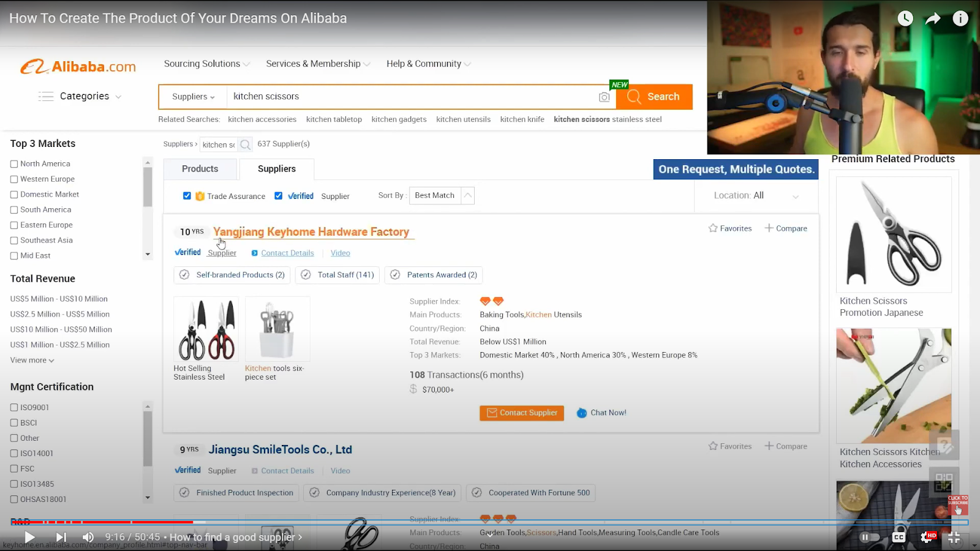
Task: Open the Location: All dropdown
Action: click(x=756, y=195)
